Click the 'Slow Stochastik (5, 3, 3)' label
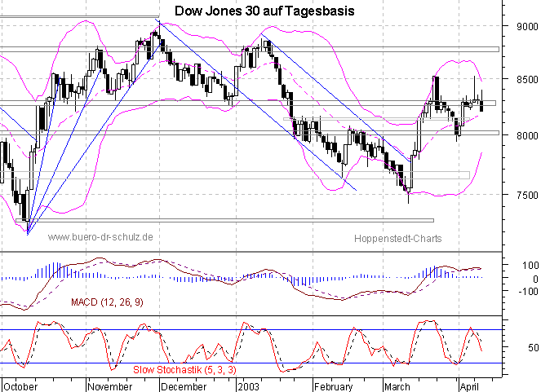Viewport: 541px width, 392px height. pos(184,370)
